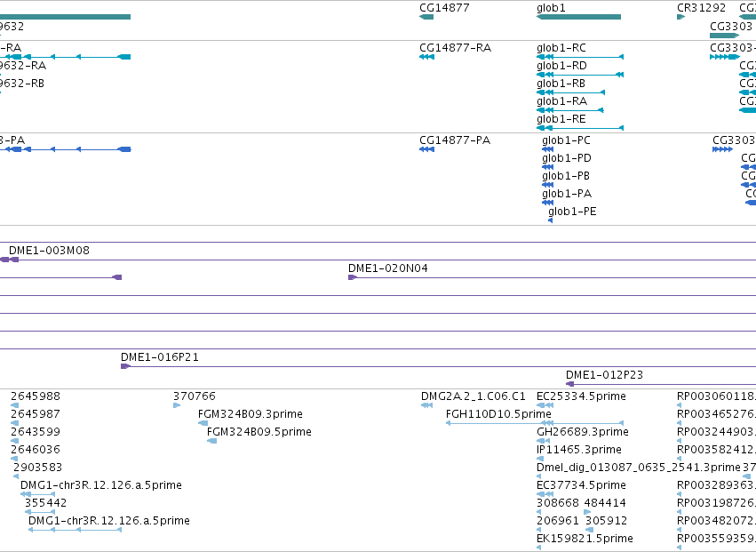Image resolution: width=756 pixels, height=552 pixels.
Task: Click BAC clone DME1-020N04
Action: (388, 268)
